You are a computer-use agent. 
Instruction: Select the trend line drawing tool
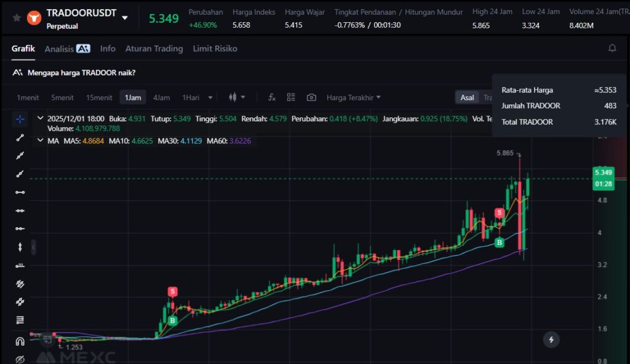(x=20, y=138)
